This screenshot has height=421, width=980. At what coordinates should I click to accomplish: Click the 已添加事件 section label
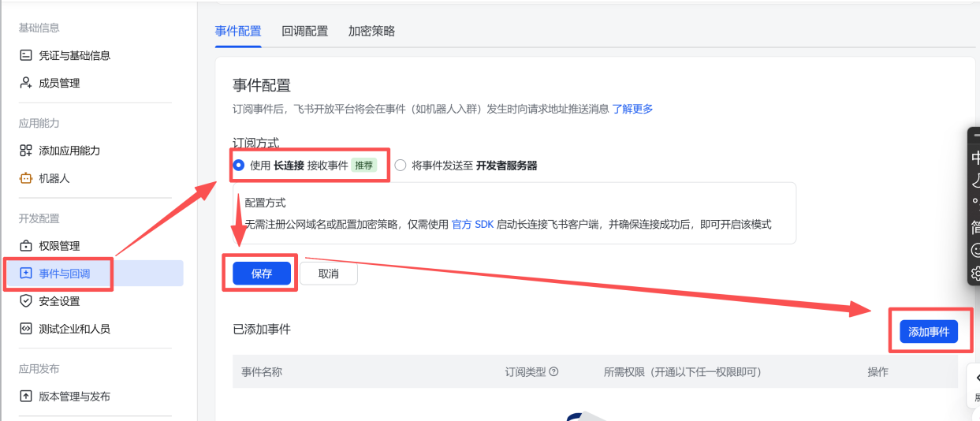(262, 330)
